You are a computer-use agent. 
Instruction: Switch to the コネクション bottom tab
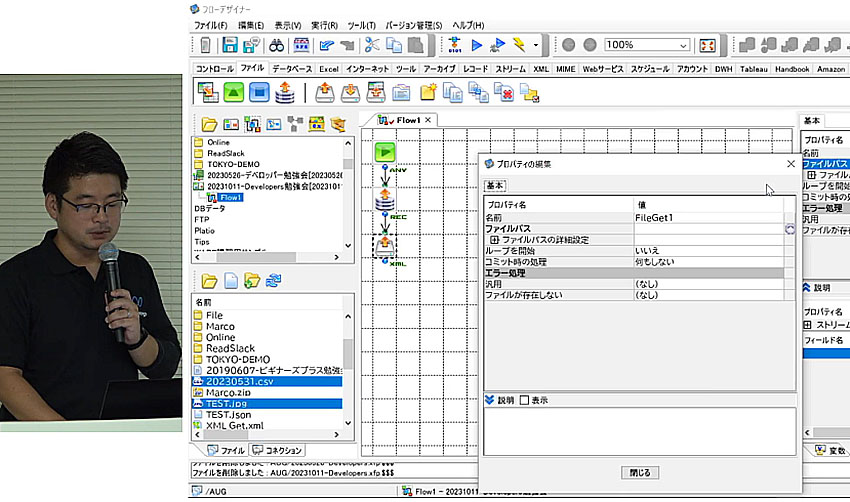(x=277, y=450)
